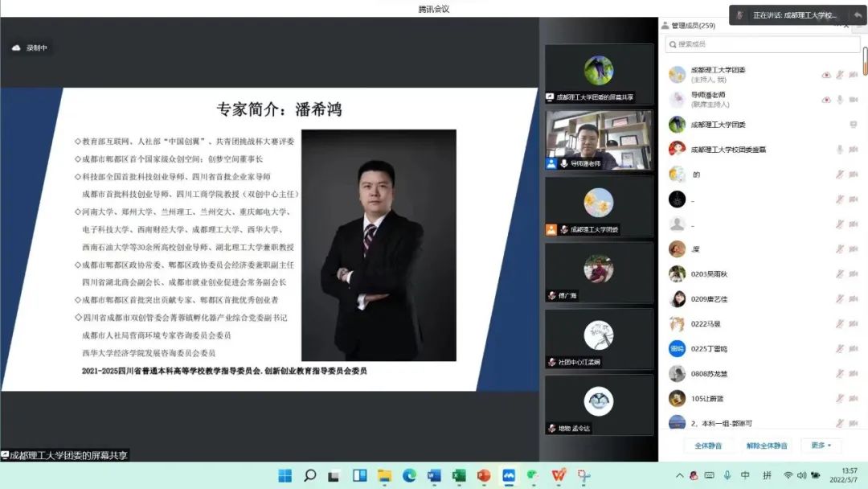The height and width of the screenshot is (489, 868).
Task: Click camera icon for 0222马昱
Action: coord(854,324)
